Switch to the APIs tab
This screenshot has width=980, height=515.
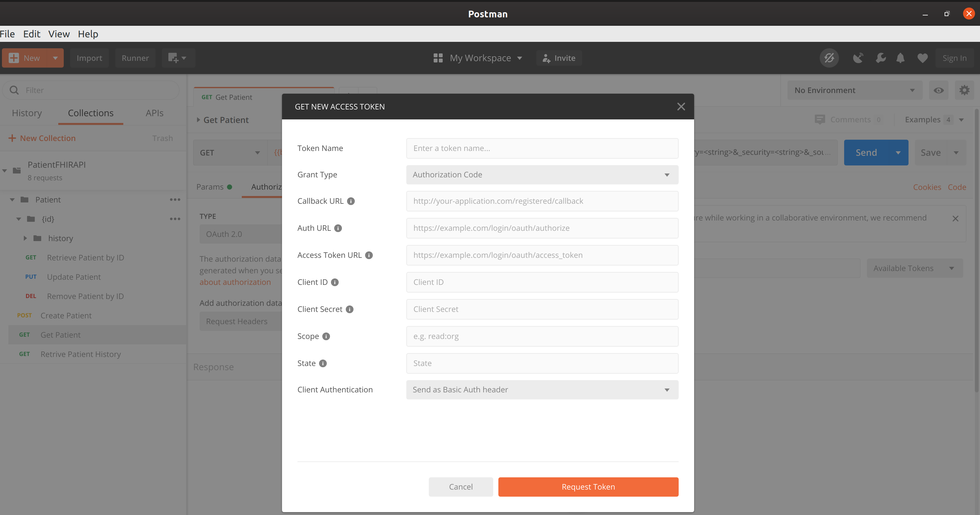tap(155, 113)
